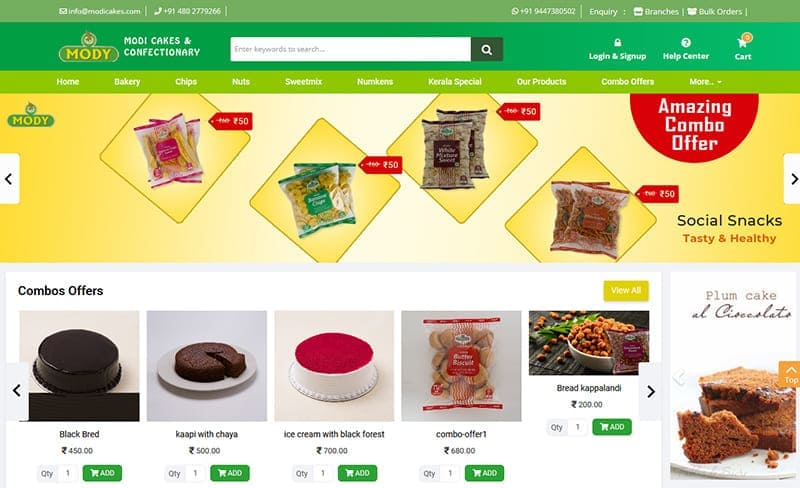Go to next banner slide arrow
The height and width of the screenshot is (488, 800).
[792, 179]
